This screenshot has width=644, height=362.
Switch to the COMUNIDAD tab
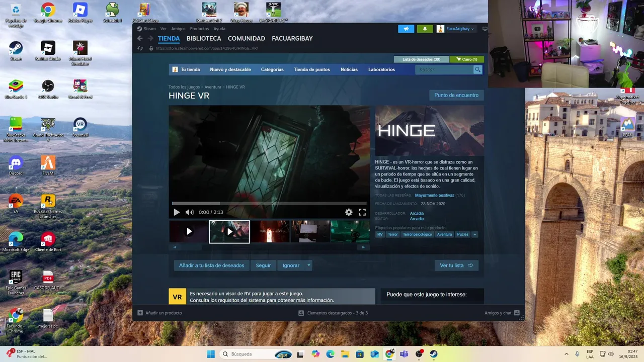coord(247,38)
